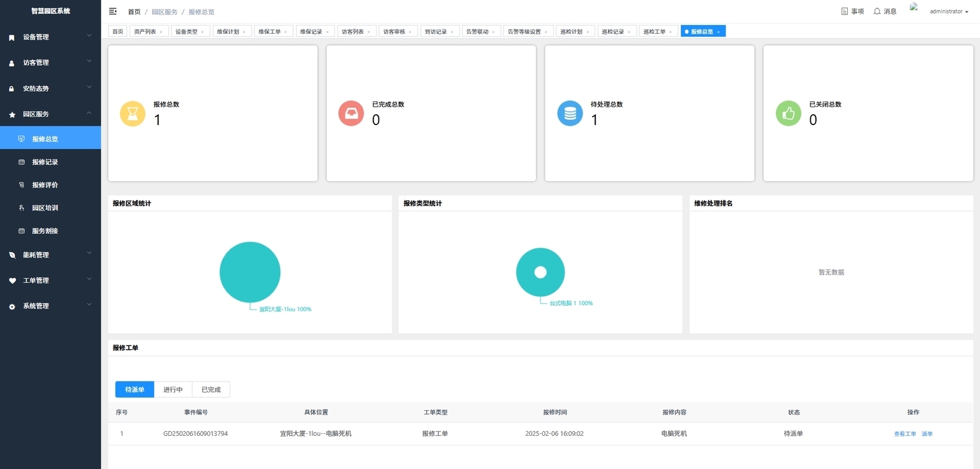Click the 园区培训 icon in the submenu

coord(22,208)
